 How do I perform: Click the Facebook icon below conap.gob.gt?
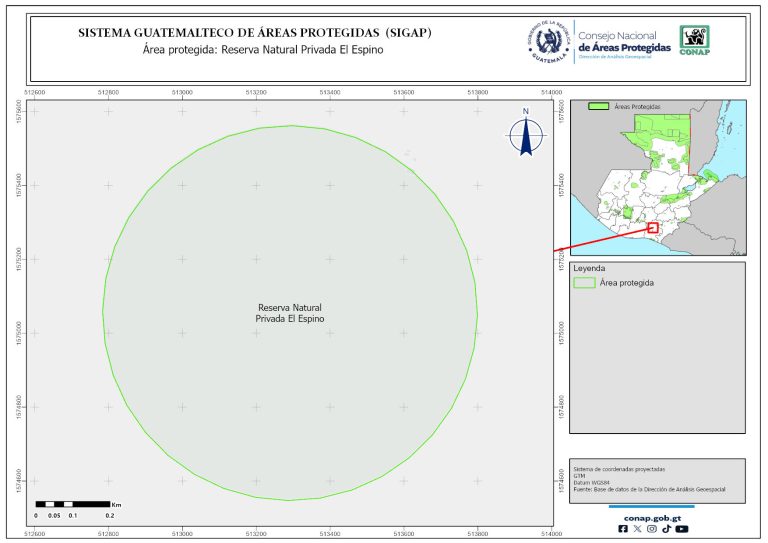(623, 529)
